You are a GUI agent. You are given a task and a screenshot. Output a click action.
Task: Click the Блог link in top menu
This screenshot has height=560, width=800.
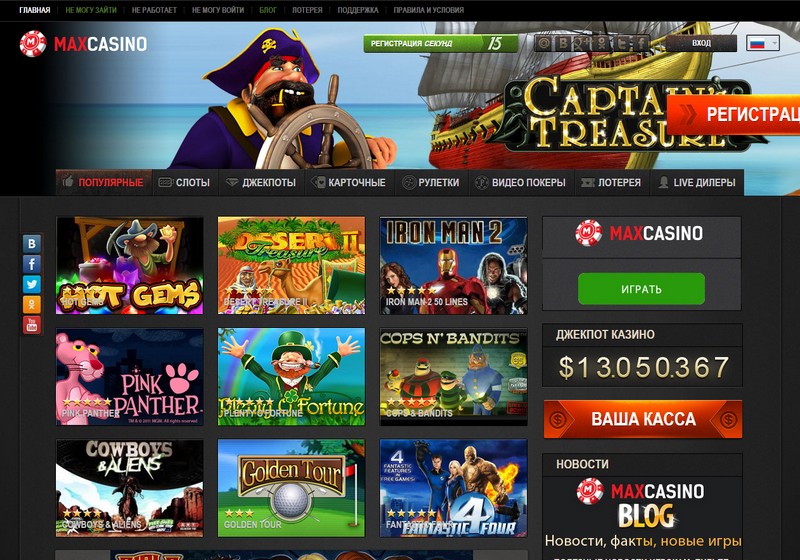(x=268, y=10)
